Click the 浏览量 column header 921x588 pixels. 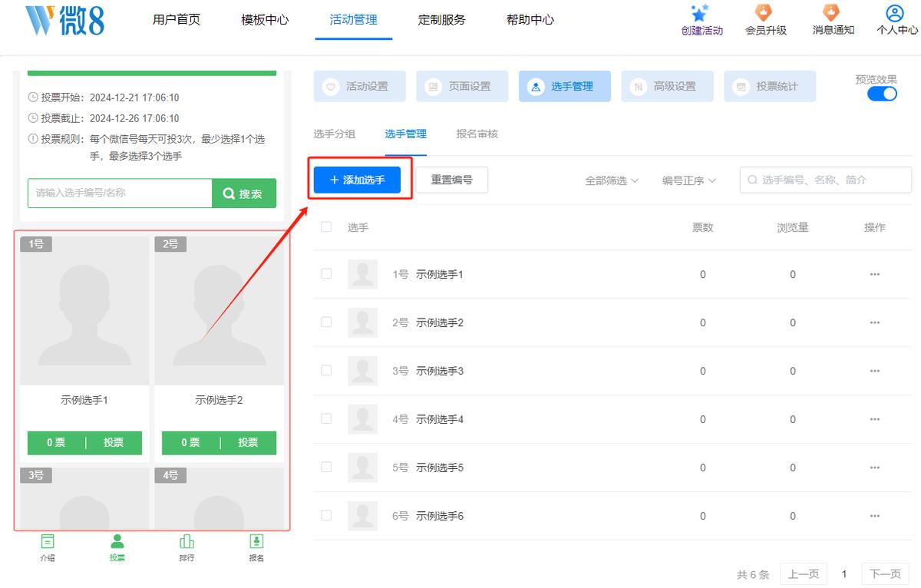pyautogui.click(x=792, y=227)
